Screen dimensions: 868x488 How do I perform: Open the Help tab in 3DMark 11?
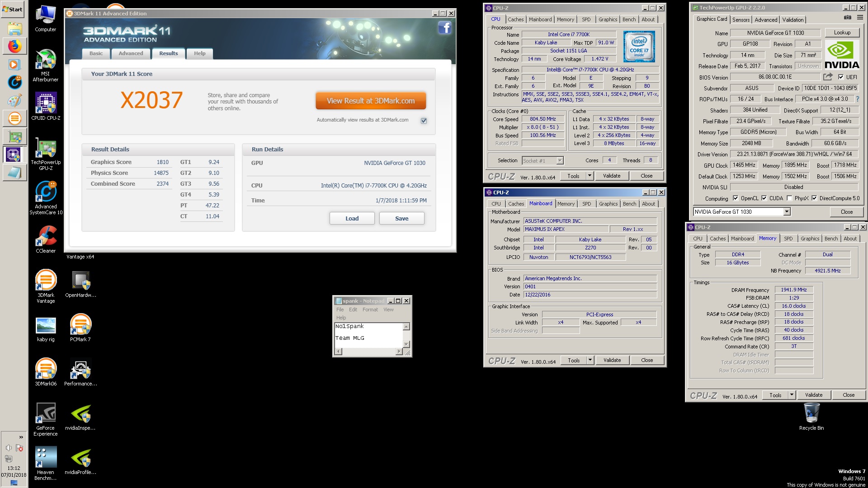click(x=199, y=53)
